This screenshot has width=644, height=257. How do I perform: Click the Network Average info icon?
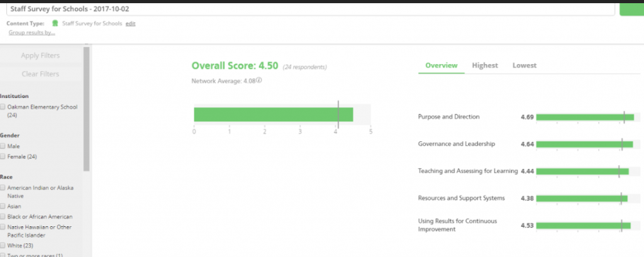tap(258, 80)
